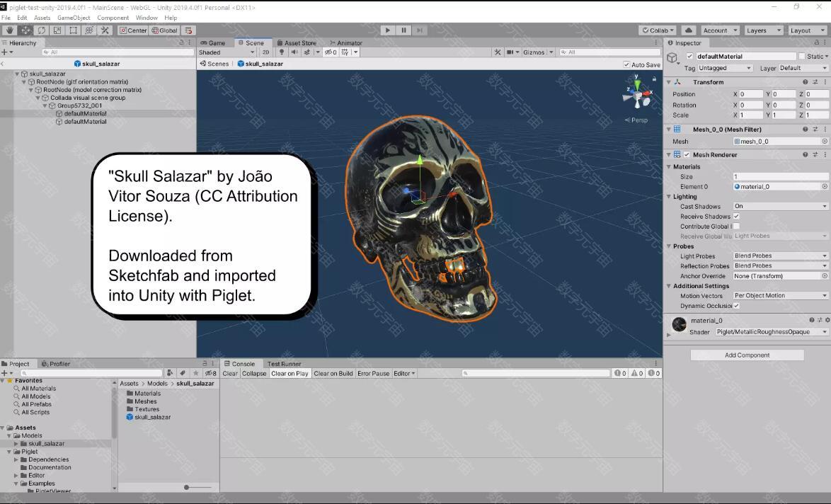Image resolution: width=831 pixels, height=504 pixels.
Task: Open the Assets menu
Action: pyautogui.click(x=42, y=18)
